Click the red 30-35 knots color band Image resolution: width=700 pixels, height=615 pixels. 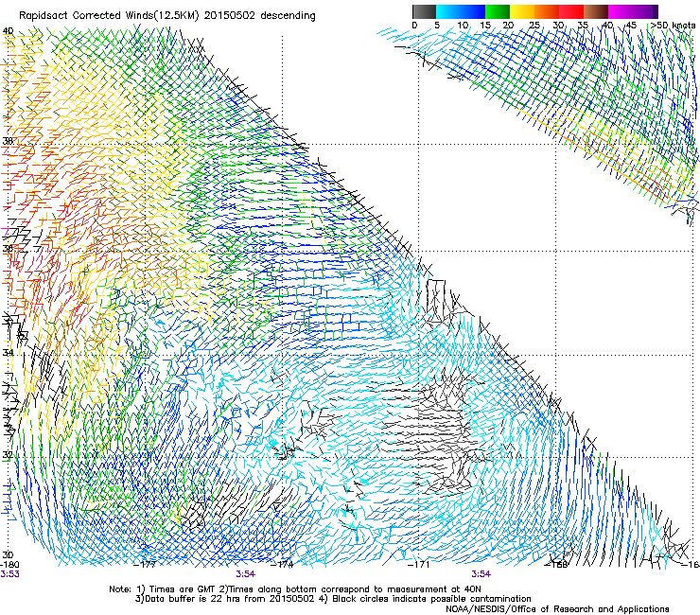click(x=571, y=11)
